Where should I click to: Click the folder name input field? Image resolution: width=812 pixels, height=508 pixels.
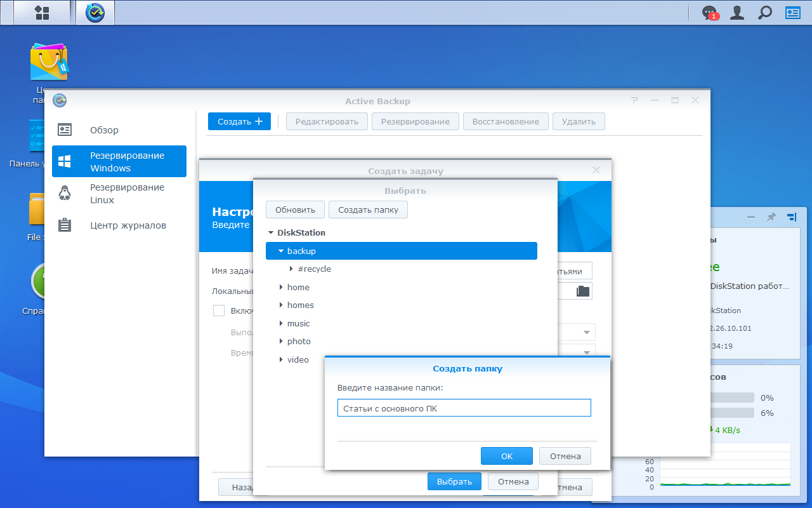click(464, 408)
